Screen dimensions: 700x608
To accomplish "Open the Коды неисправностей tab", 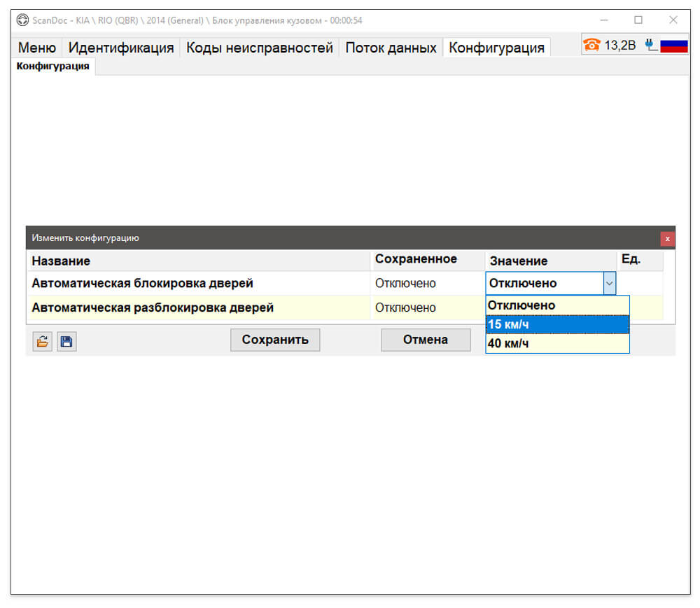I will click(x=260, y=48).
